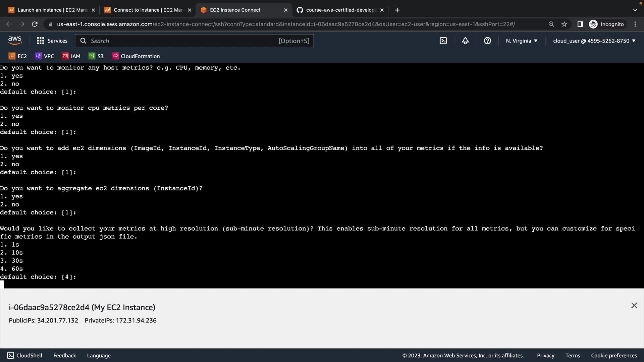644x362 pixels.
Task: Open CloudShell icon in the top navigation bar
Action: point(443,41)
